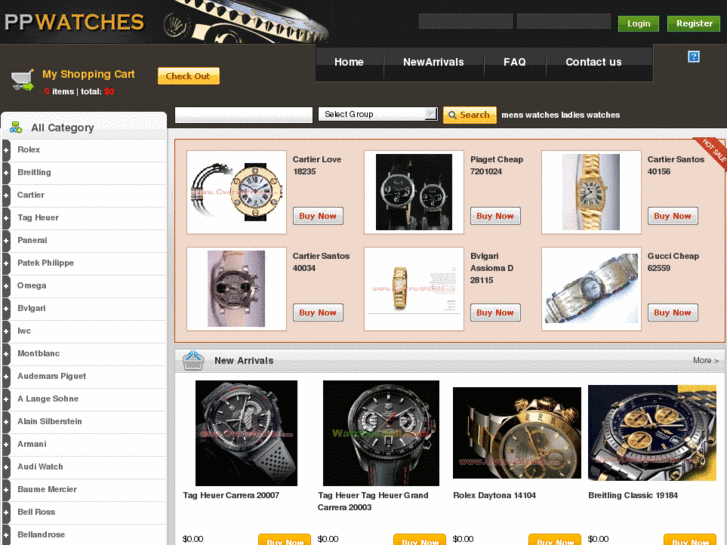Click the Rolex Daytona 14104 title
Image resolution: width=727 pixels, height=545 pixels.
point(494,495)
